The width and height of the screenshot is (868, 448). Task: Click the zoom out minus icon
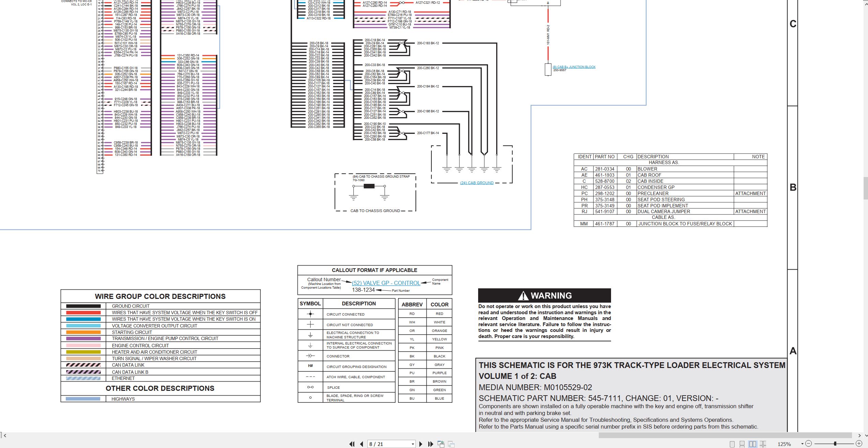click(808, 444)
